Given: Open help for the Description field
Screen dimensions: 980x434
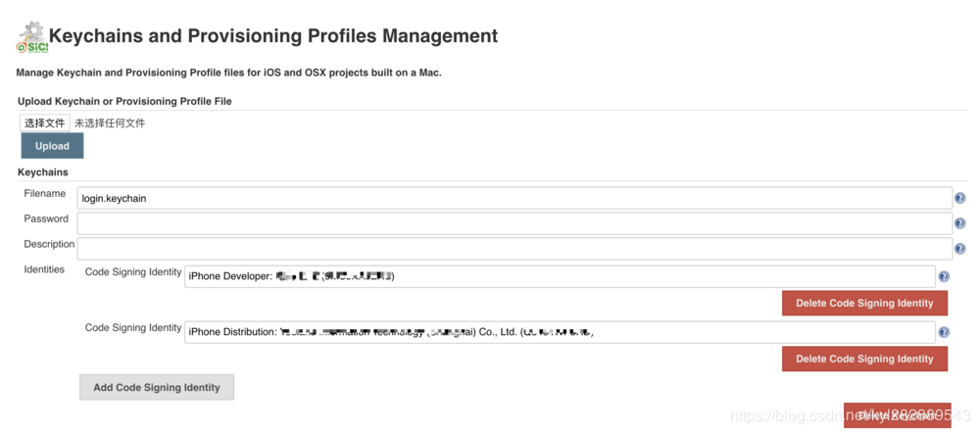Looking at the screenshot, I should [959, 249].
